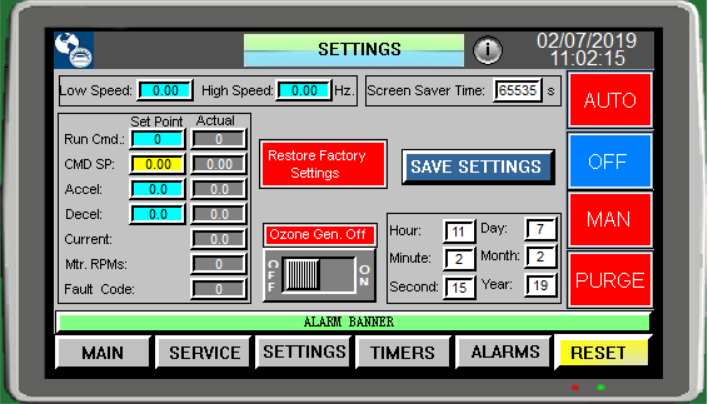This screenshot has height=404, width=708.
Task: Go to the SERVICE tab
Action: pos(204,353)
